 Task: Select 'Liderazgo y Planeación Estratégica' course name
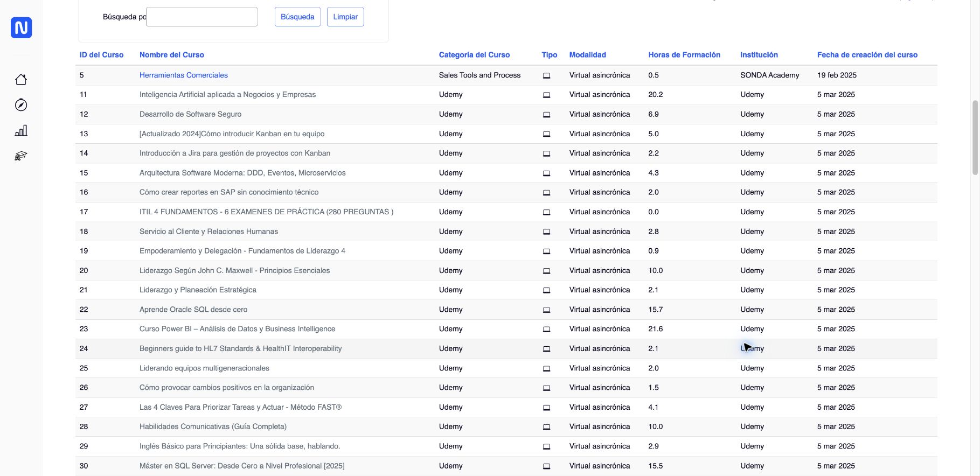[198, 290]
